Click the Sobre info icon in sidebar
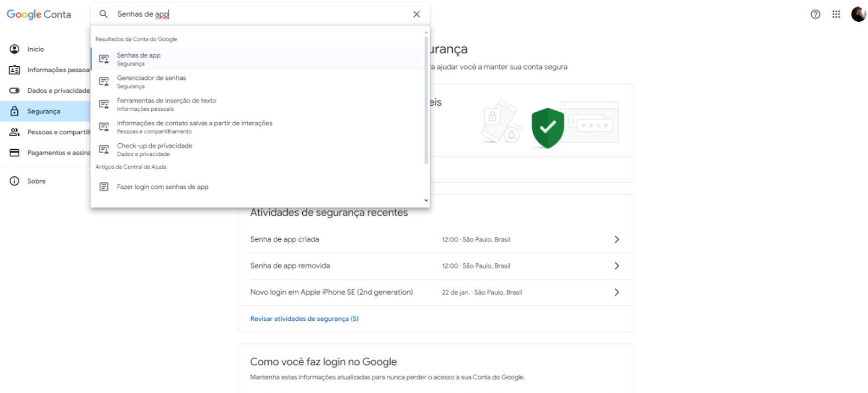868x393 pixels. [15, 181]
